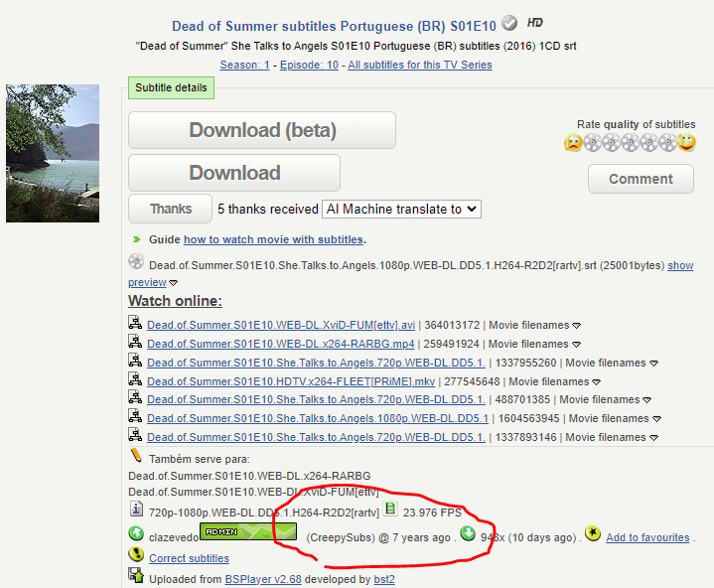714x588 pixels.
Task: Click the '23.976 FPS' text
Action: click(432, 513)
